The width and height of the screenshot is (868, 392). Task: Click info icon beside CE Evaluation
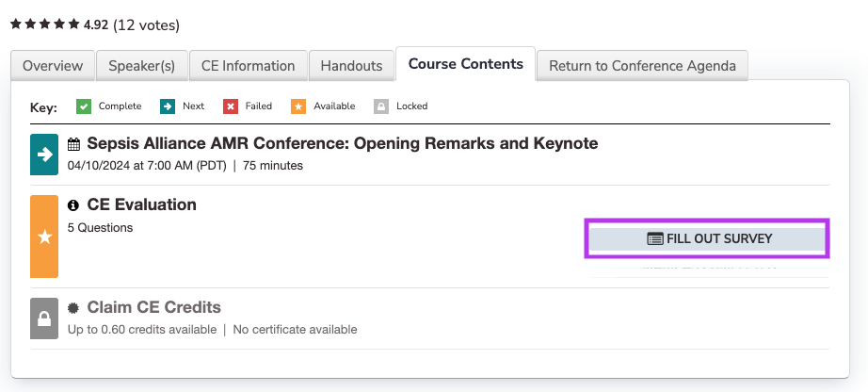point(73,204)
